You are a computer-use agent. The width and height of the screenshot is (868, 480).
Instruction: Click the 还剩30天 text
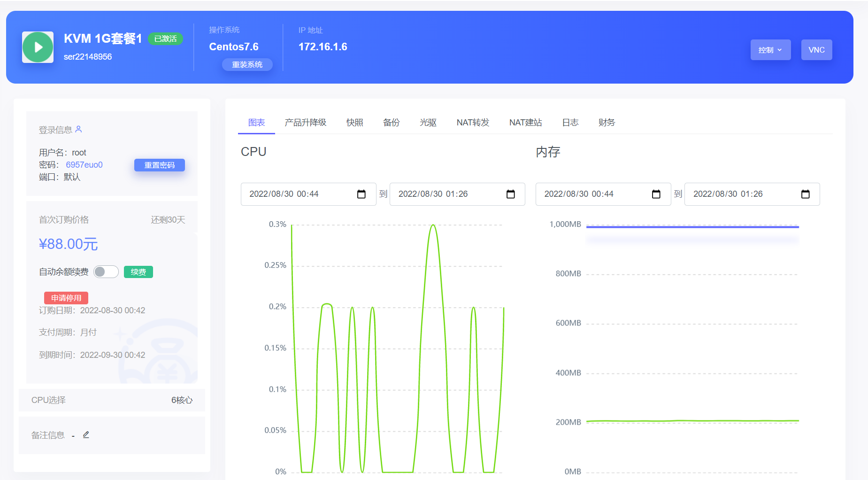point(168,220)
